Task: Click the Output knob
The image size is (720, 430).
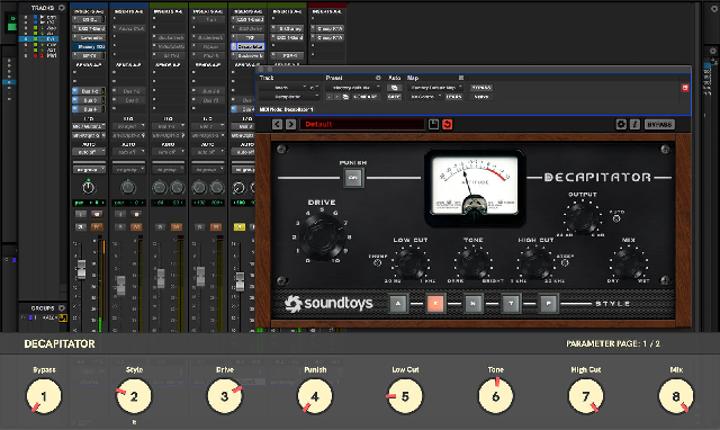Action: click(582, 219)
